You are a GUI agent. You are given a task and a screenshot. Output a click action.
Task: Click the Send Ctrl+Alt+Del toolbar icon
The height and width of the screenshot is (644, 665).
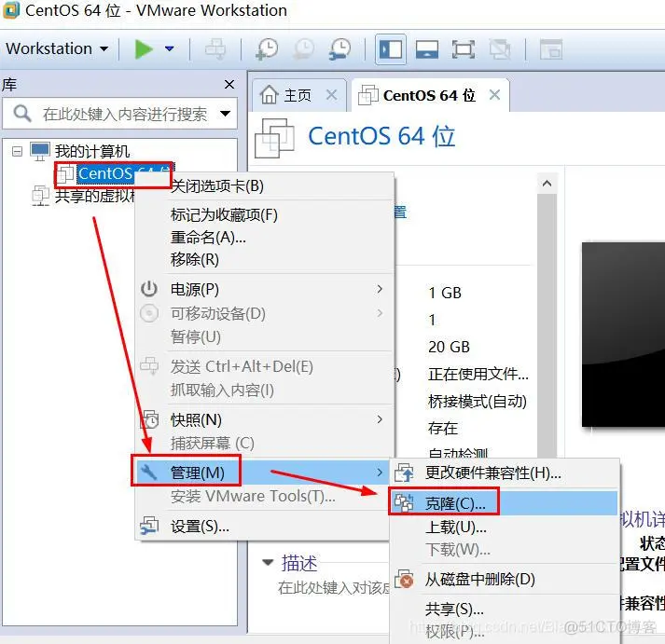pyautogui.click(x=215, y=49)
